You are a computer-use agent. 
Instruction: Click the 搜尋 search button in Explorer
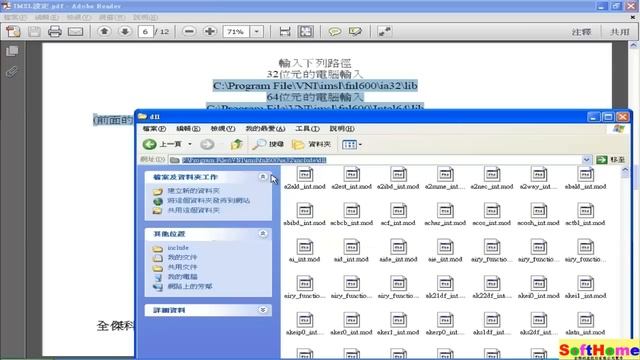pos(268,144)
